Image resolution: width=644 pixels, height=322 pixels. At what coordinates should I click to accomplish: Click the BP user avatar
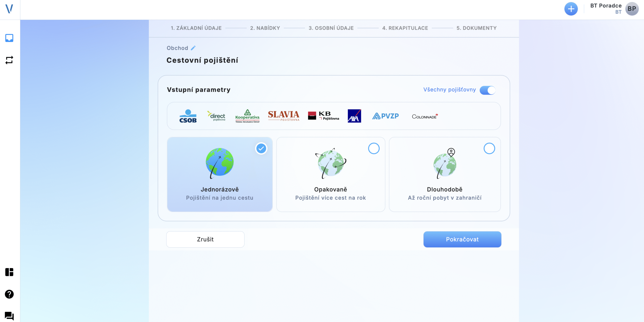[x=632, y=9]
